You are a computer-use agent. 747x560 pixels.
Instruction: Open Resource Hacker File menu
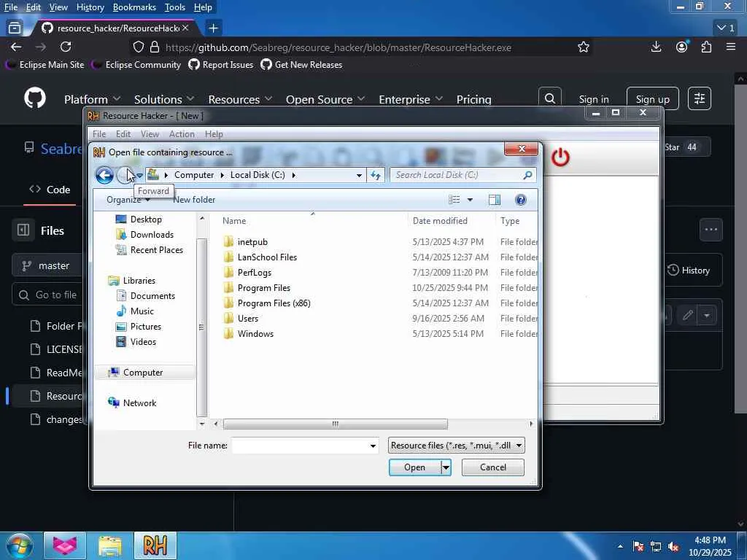[99, 134]
